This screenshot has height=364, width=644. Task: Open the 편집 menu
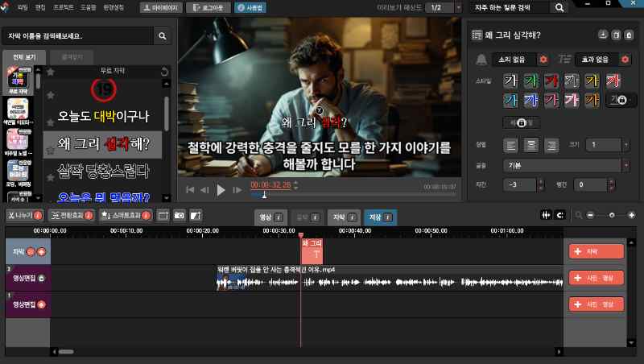(x=39, y=7)
